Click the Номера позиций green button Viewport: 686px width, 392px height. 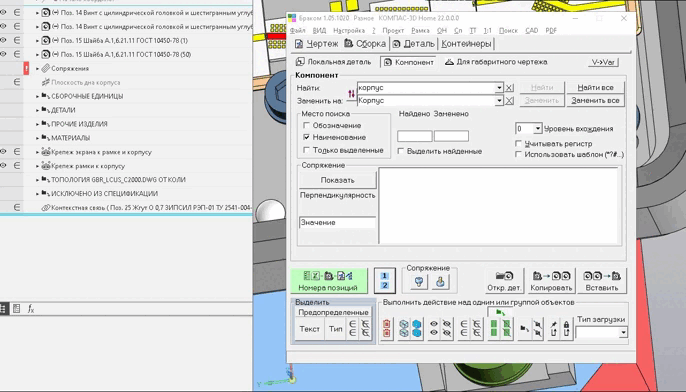coord(329,280)
